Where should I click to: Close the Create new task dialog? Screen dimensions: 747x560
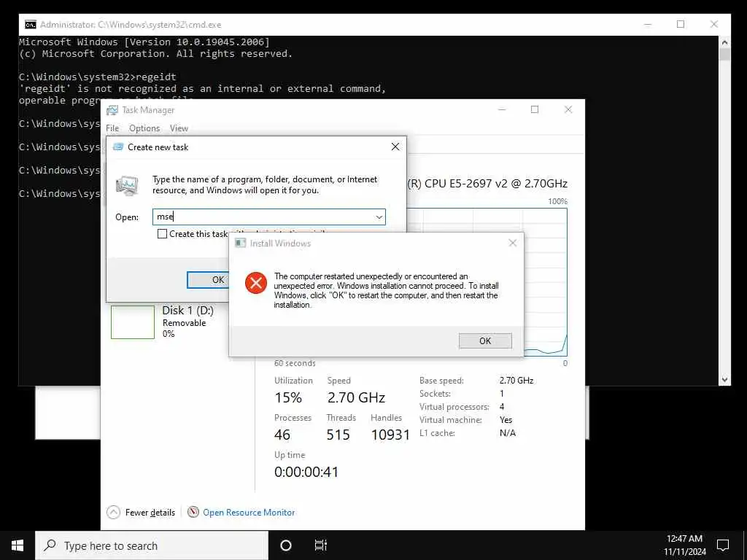(x=395, y=147)
